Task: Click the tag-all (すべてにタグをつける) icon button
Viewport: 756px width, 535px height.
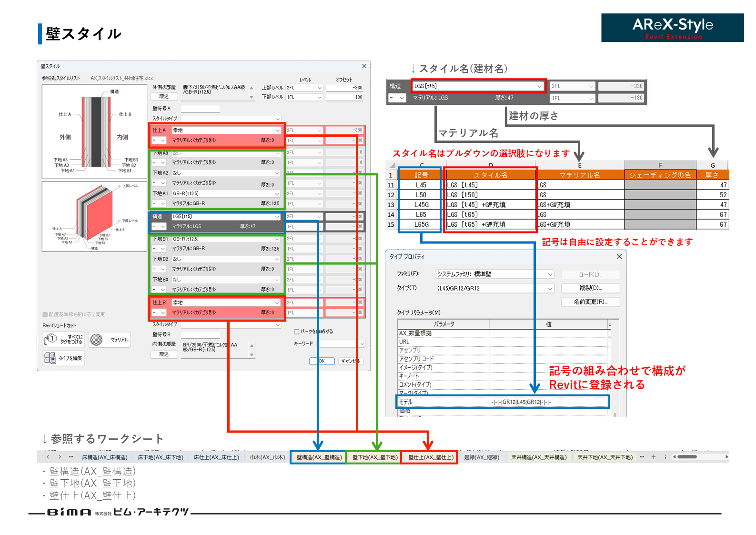Action: [x=64, y=339]
